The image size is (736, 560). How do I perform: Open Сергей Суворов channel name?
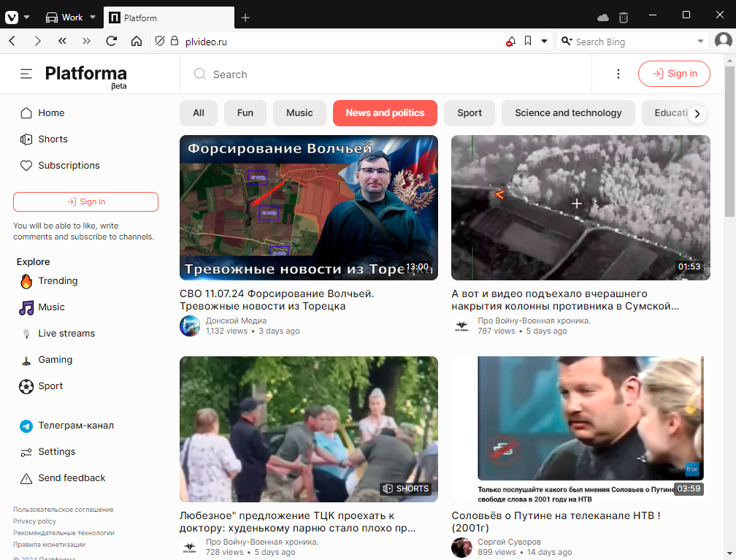click(x=510, y=542)
